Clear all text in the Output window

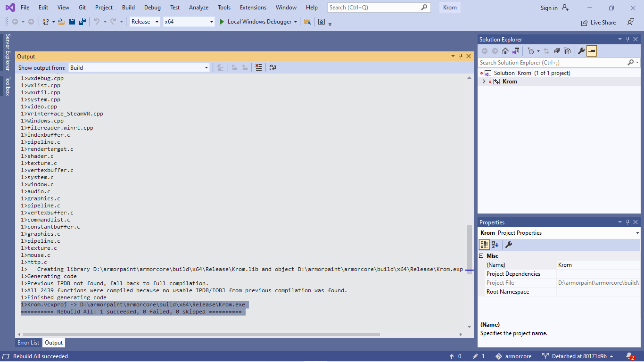(x=258, y=67)
